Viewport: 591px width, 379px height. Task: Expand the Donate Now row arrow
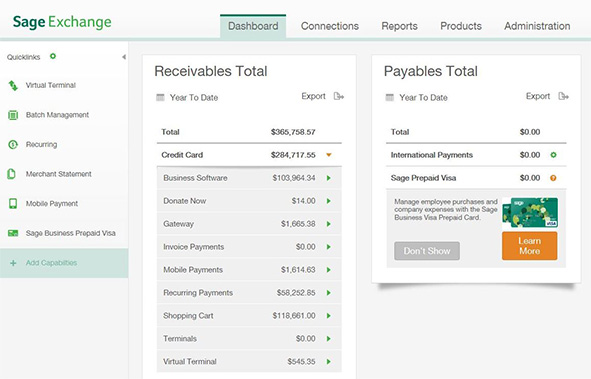329,201
